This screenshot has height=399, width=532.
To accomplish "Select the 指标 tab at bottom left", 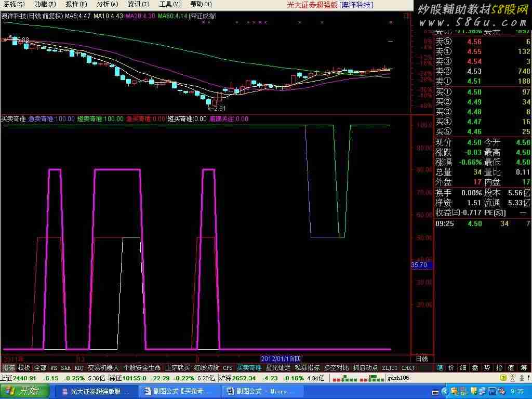I will click(8, 368).
